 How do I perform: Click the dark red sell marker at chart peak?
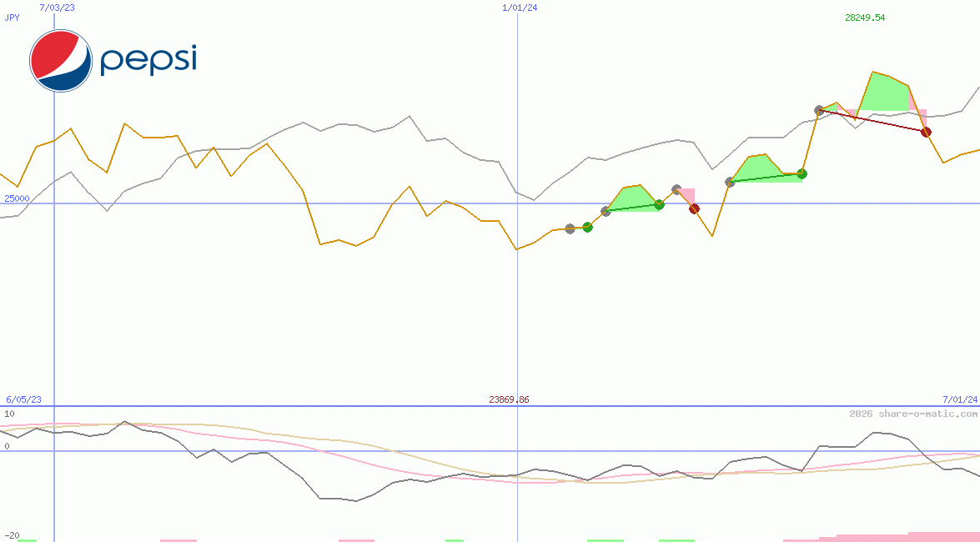point(927,132)
